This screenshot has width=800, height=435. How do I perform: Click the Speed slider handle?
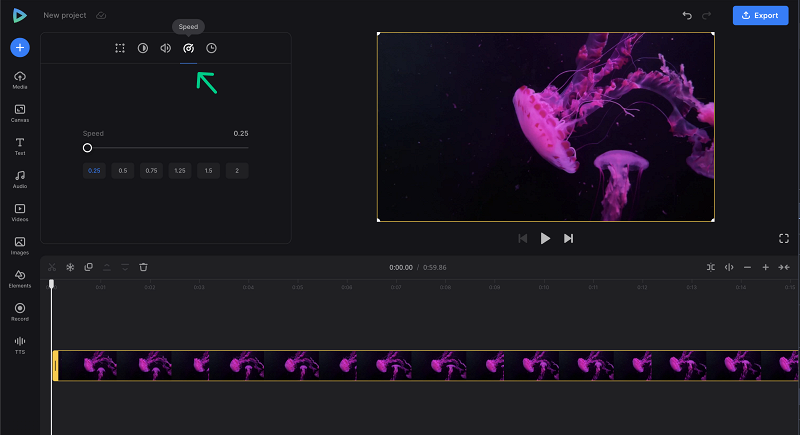tap(87, 148)
